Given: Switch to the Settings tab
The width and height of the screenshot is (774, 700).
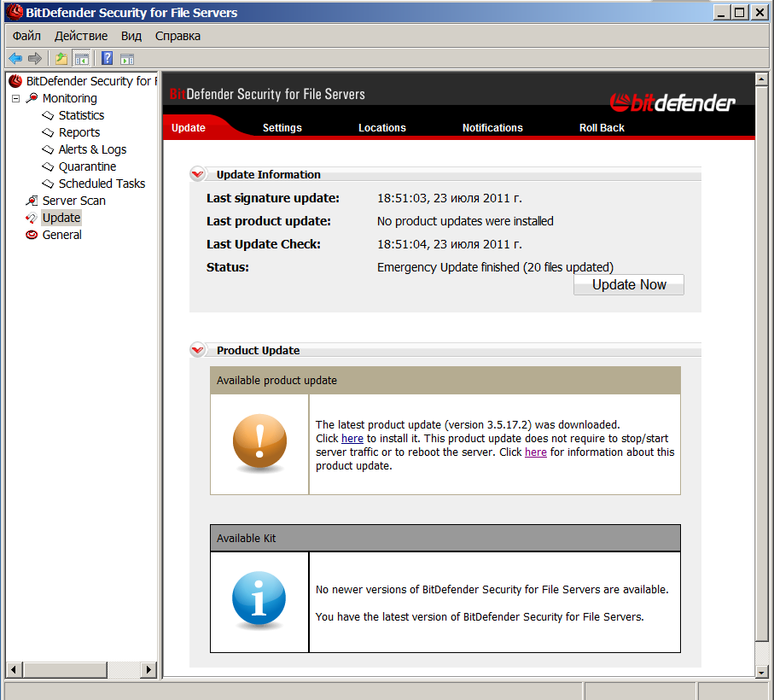Looking at the screenshot, I should point(282,128).
